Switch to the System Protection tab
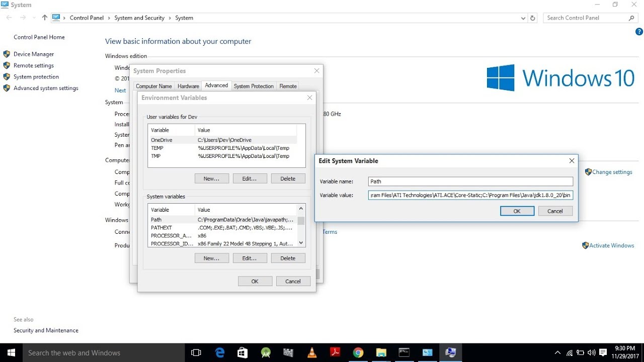Viewport: 644px width, 362px height. 254,86
